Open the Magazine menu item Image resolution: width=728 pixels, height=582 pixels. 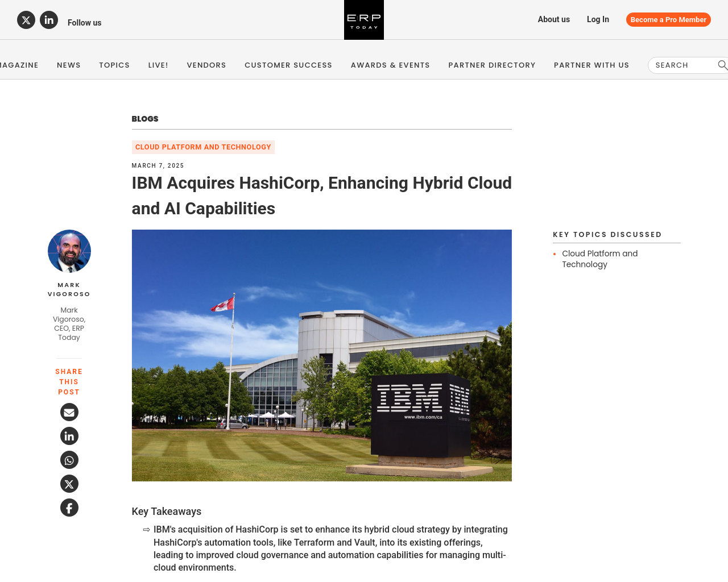point(19,65)
